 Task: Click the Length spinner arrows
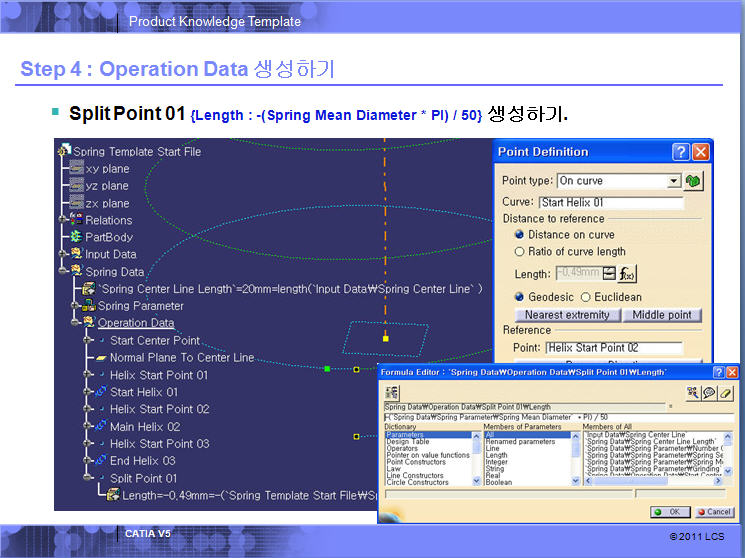tap(609, 274)
